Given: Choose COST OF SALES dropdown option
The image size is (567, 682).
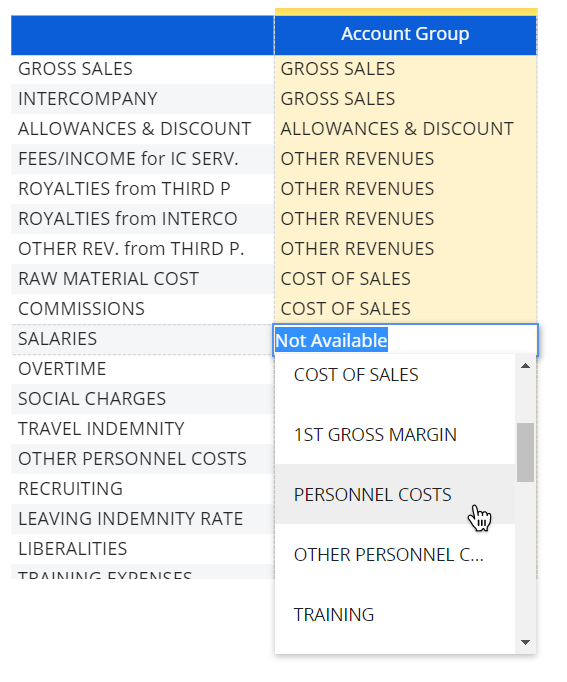Looking at the screenshot, I should pos(395,374).
